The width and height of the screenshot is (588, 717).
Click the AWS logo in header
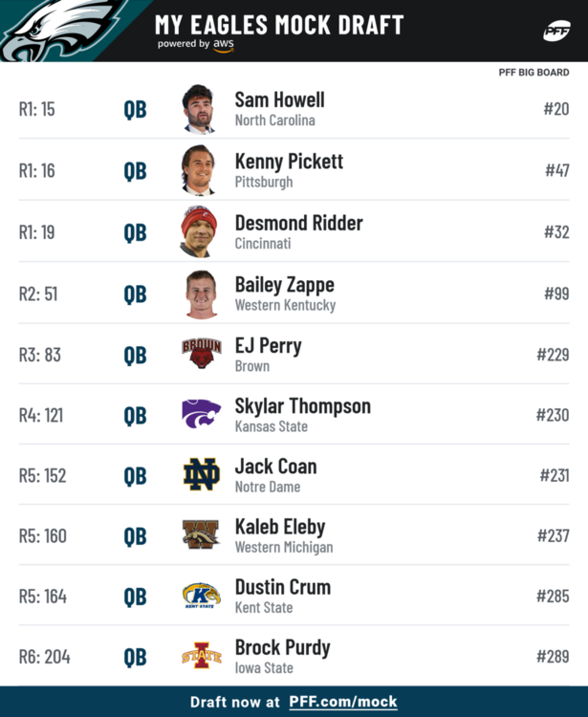tap(224, 45)
